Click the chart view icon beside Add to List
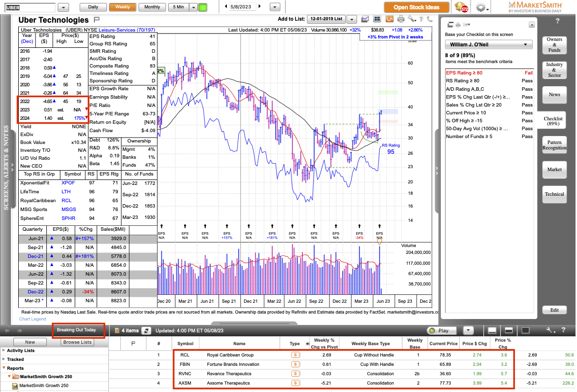The width and height of the screenshot is (577, 392). click(365, 19)
